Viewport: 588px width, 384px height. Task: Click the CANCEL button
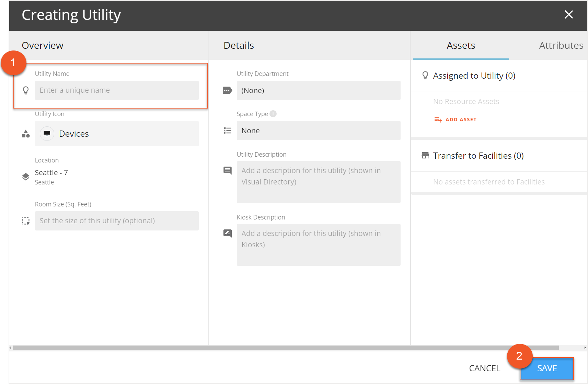tap(484, 368)
